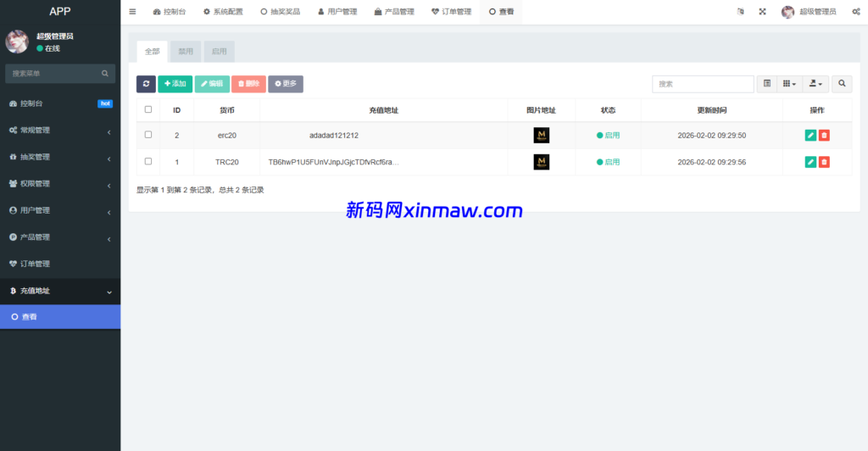Screen dimensions: 868x451
Task: Click the erc20 currency cell
Action: 227,135
